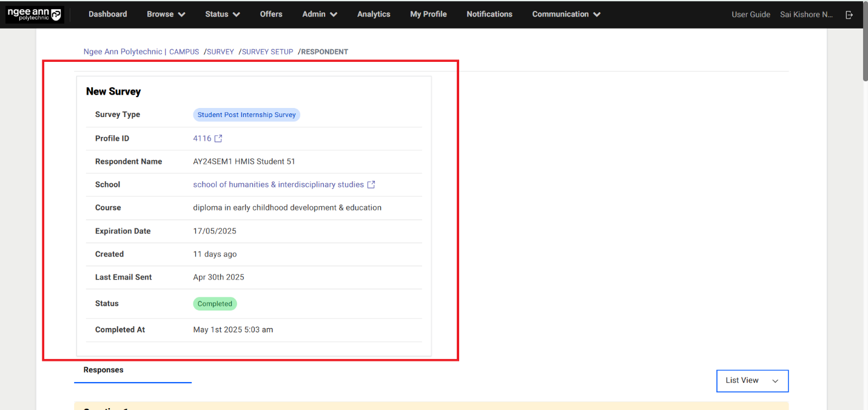This screenshot has height=410, width=868.
Task: Open the Admin dropdown menu
Action: coord(320,14)
